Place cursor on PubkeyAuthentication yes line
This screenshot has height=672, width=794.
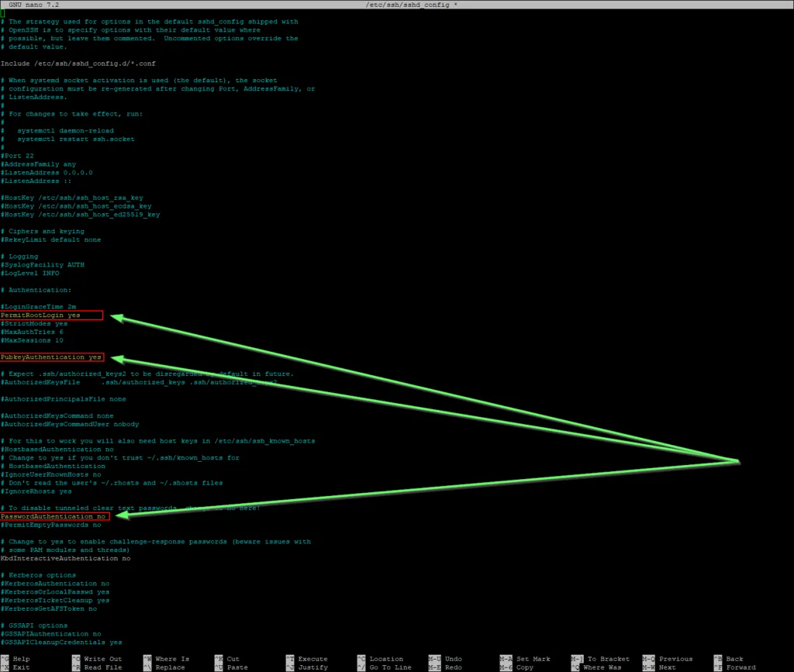tap(51, 357)
